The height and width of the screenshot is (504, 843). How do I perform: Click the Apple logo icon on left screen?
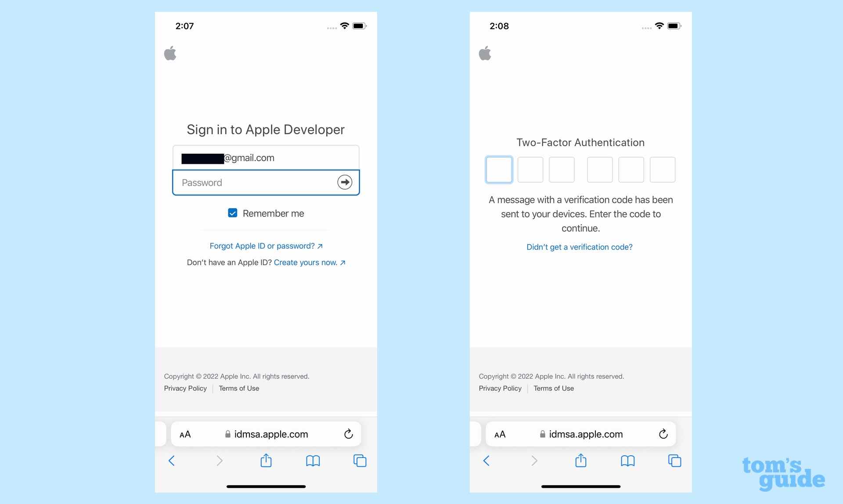tap(170, 54)
